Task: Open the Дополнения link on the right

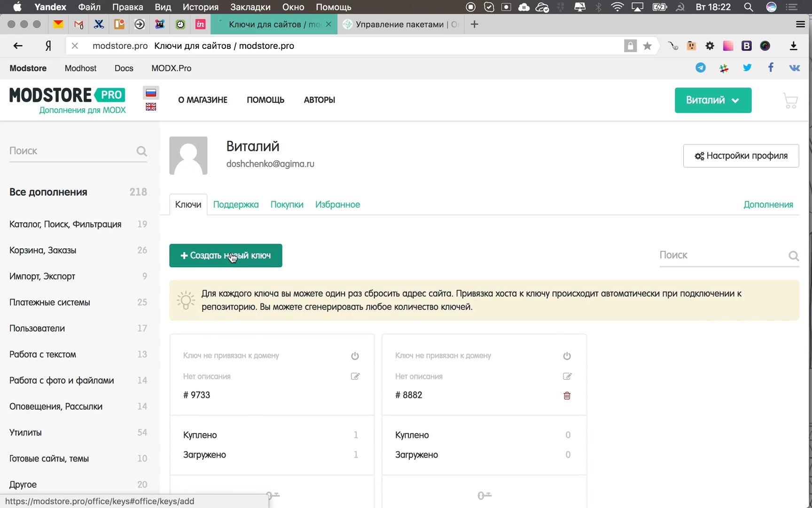Action: [x=768, y=205]
